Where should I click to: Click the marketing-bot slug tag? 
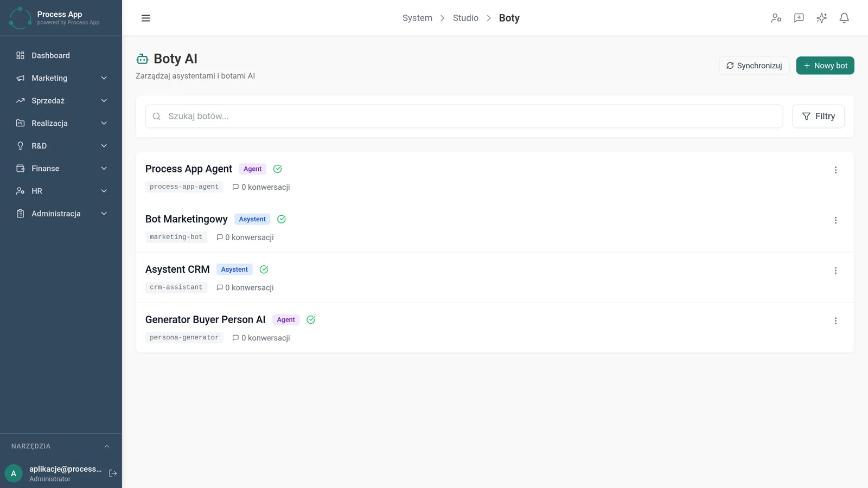176,237
